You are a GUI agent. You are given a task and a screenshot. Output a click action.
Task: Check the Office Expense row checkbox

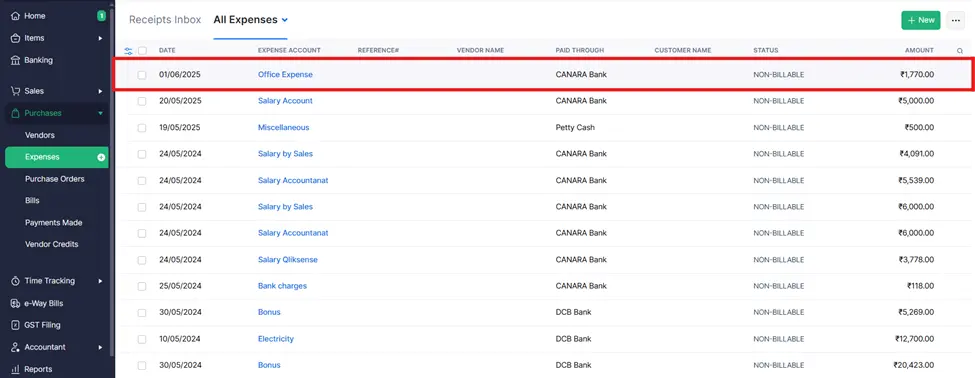(x=142, y=75)
